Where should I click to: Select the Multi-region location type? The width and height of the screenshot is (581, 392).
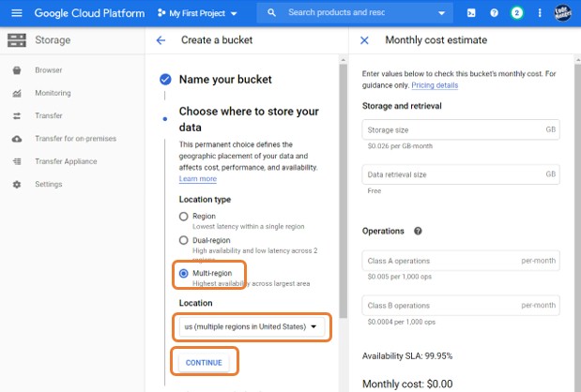click(x=183, y=273)
